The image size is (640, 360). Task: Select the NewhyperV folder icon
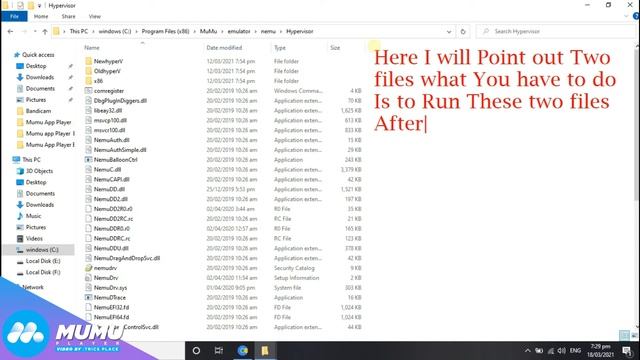89,61
